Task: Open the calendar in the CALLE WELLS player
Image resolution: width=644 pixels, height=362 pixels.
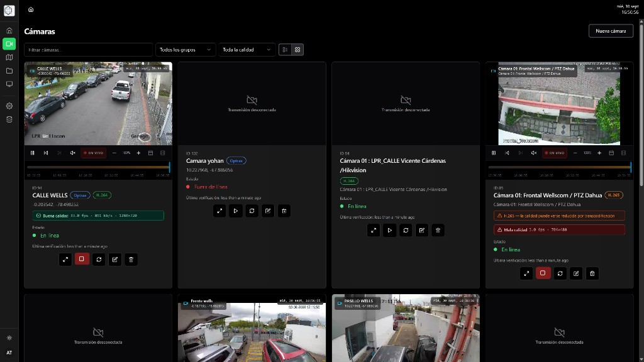Action: [151, 153]
